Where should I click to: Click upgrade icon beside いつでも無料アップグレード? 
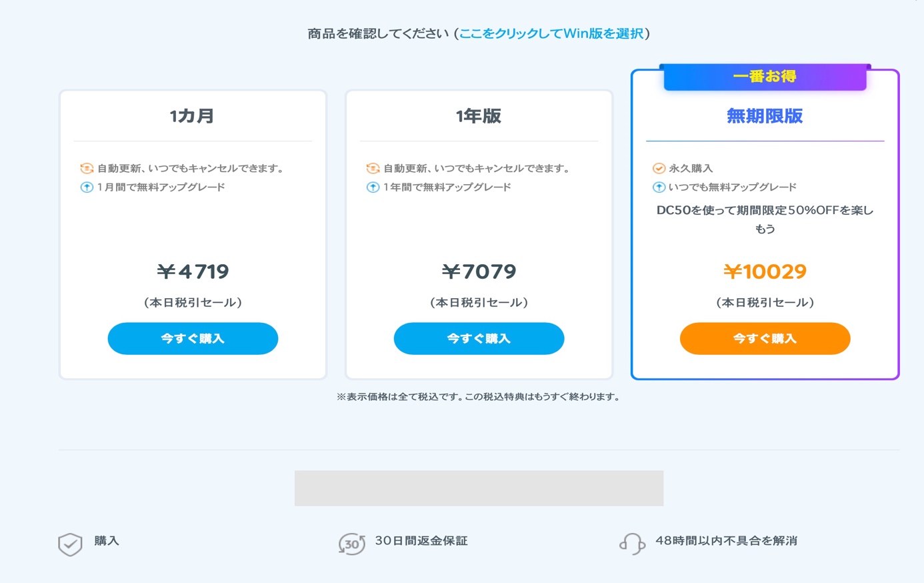pos(659,187)
